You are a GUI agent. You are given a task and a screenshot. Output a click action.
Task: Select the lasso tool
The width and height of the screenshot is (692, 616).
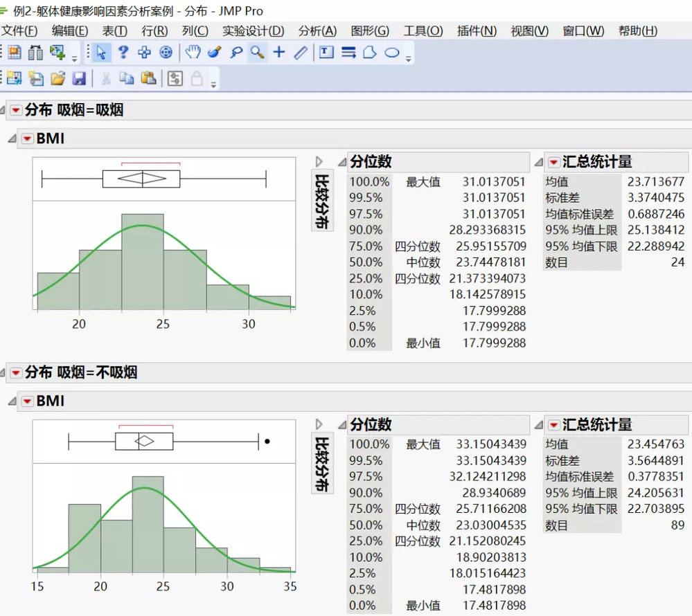pyautogui.click(x=236, y=53)
